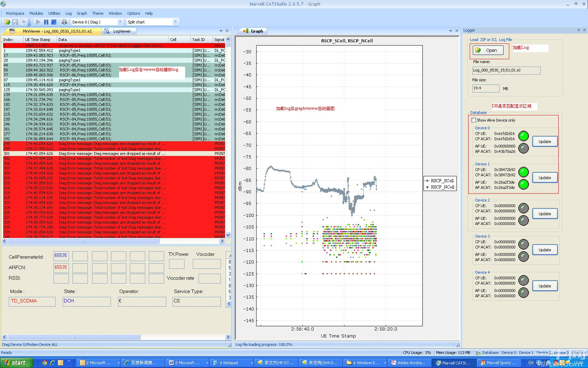Open the Split chart dropdown
This screenshot has width=588, height=368.
(x=175, y=22)
